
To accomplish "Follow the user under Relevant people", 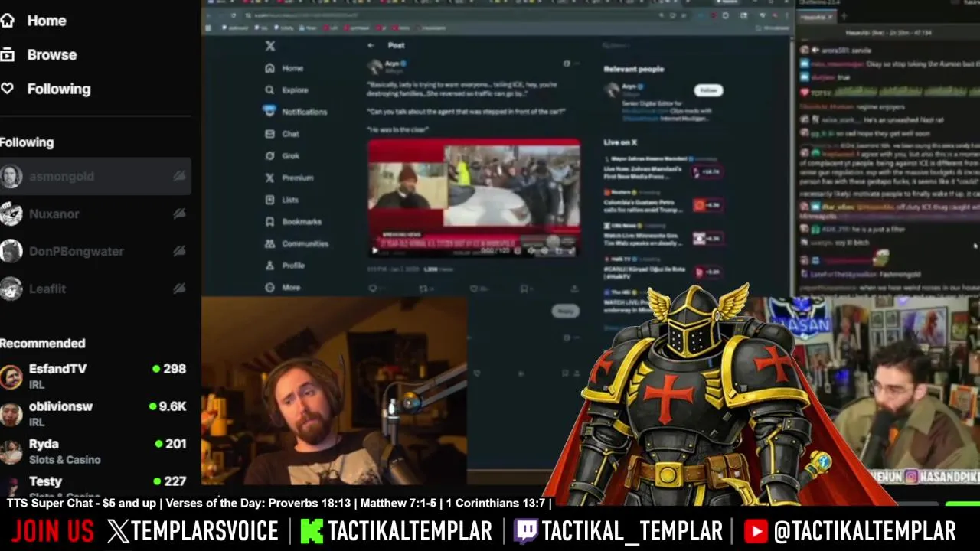I will click(709, 90).
